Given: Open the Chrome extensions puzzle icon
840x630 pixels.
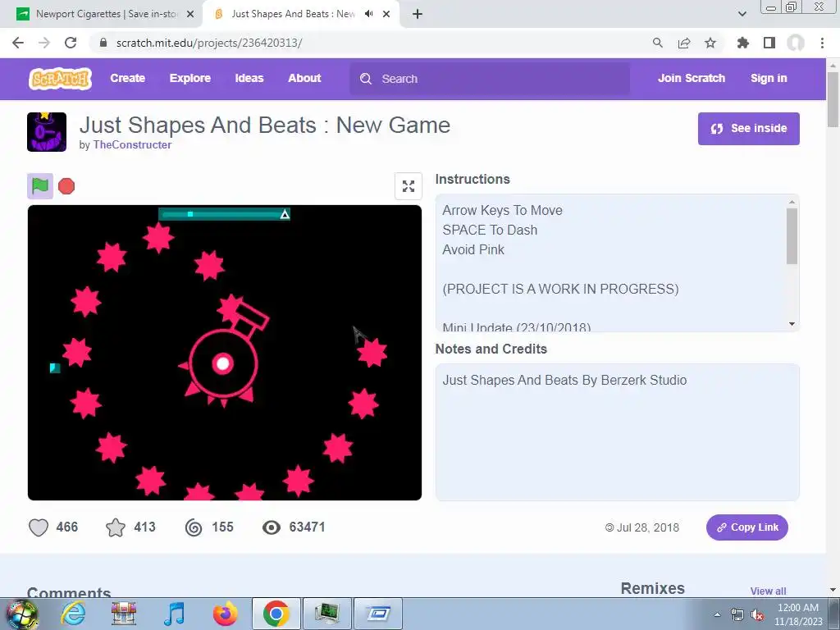Looking at the screenshot, I should tap(743, 43).
